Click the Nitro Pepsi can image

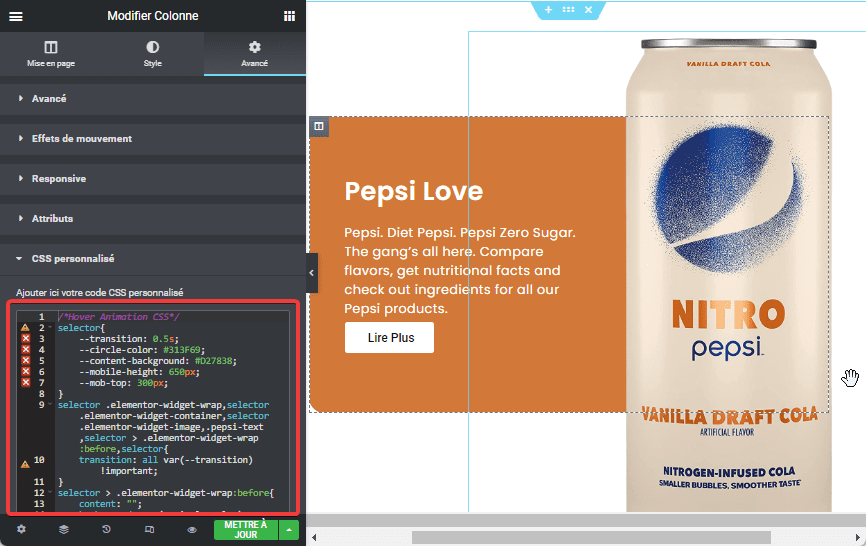click(x=728, y=275)
